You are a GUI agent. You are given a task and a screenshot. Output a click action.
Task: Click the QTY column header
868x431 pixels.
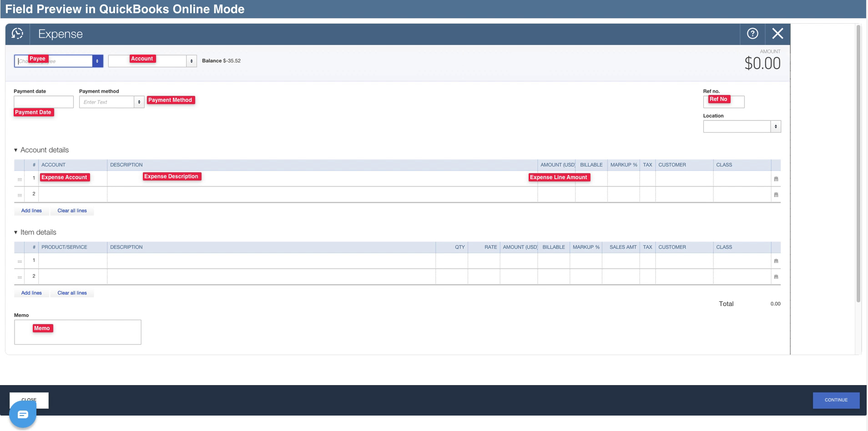[x=460, y=247]
